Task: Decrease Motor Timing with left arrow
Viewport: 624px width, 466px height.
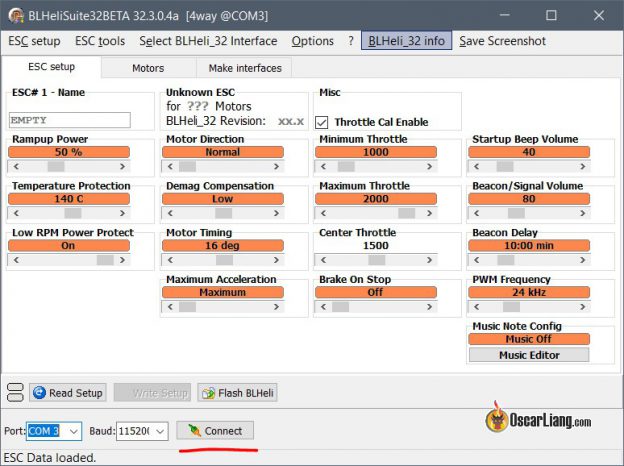Action: (x=170, y=260)
